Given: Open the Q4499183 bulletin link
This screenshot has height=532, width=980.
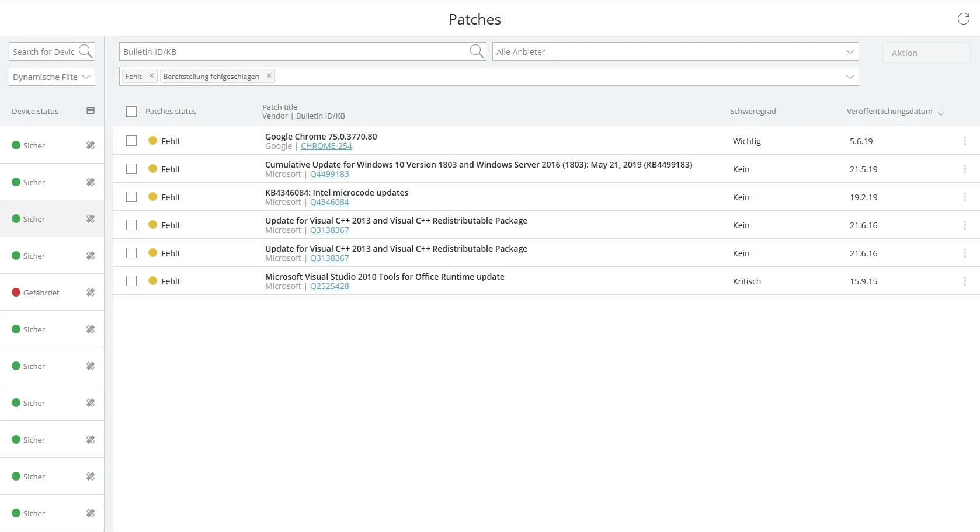Looking at the screenshot, I should click(329, 175).
